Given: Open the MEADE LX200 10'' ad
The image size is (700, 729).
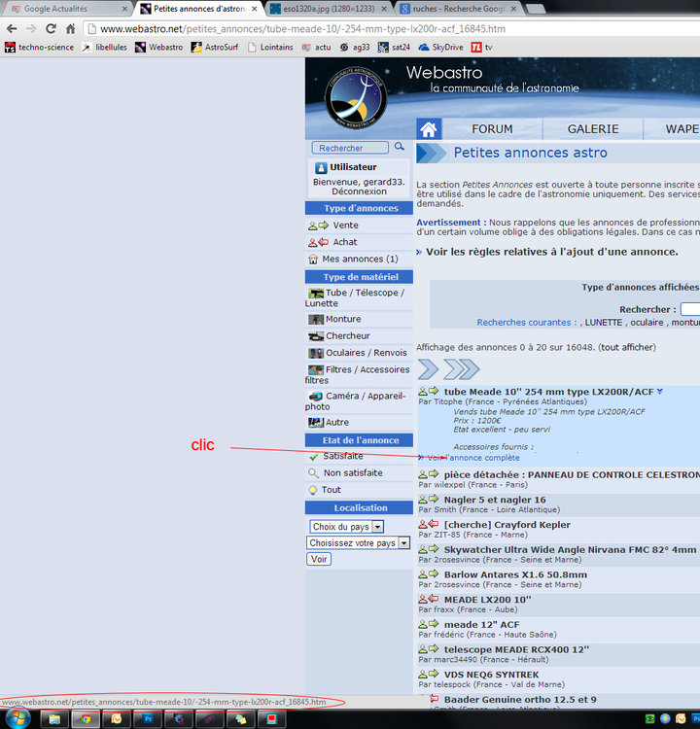Looking at the screenshot, I should coord(487,600).
